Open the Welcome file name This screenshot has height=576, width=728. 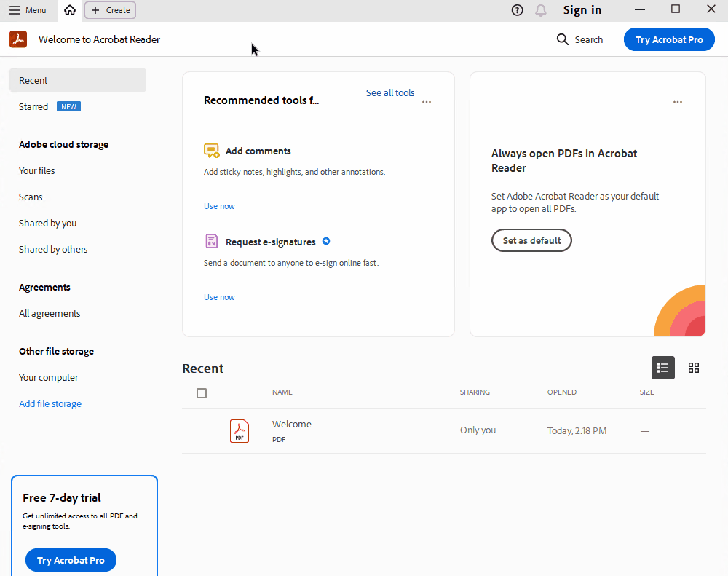tap(292, 424)
